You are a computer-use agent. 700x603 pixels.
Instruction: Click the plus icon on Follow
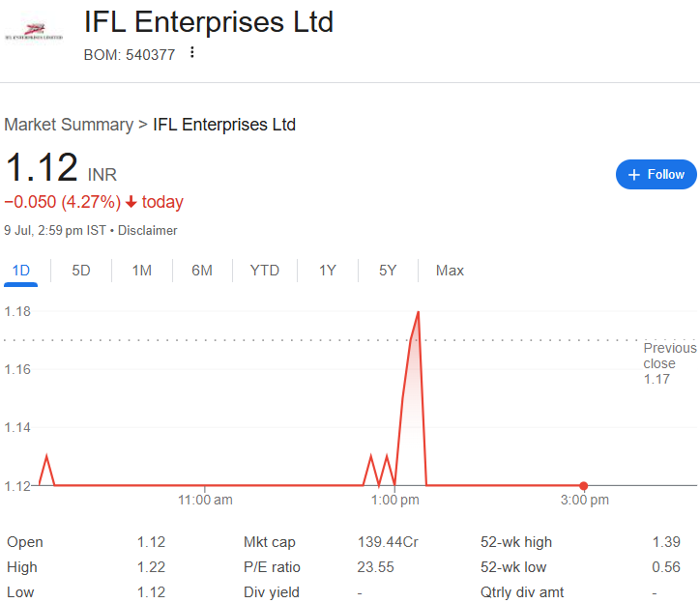pos(634,174)
